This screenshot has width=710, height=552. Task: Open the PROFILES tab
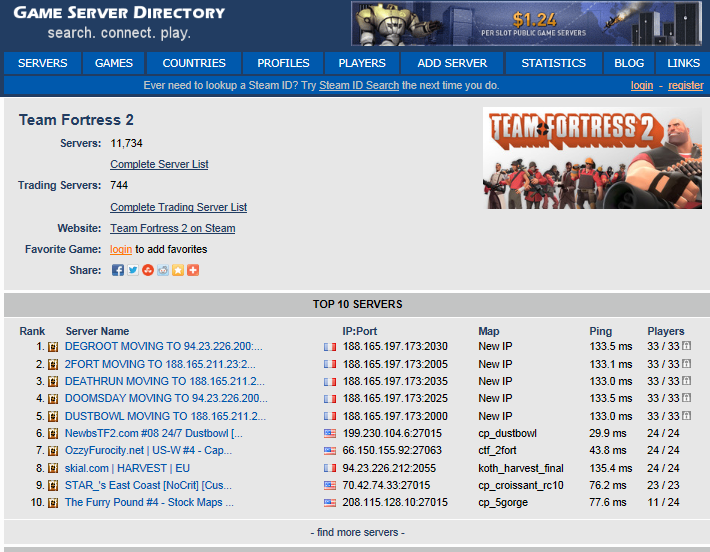pyautogui.click(x=283, y=63)
